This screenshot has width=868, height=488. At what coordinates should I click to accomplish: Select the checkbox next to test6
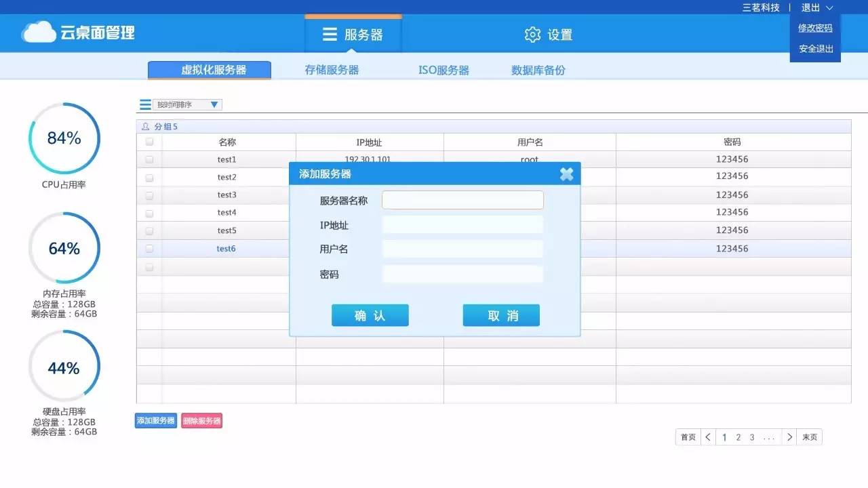149,248
